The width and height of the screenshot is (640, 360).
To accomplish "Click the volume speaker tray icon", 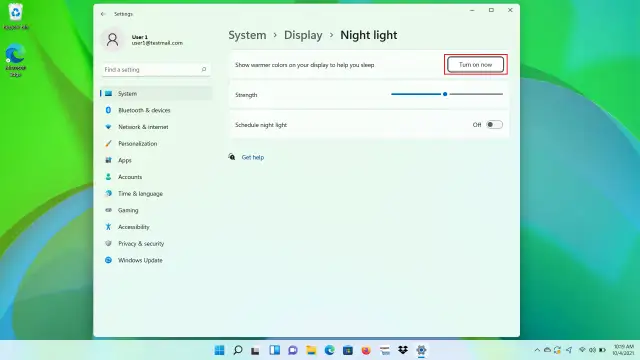I will [x=592, y=350].
